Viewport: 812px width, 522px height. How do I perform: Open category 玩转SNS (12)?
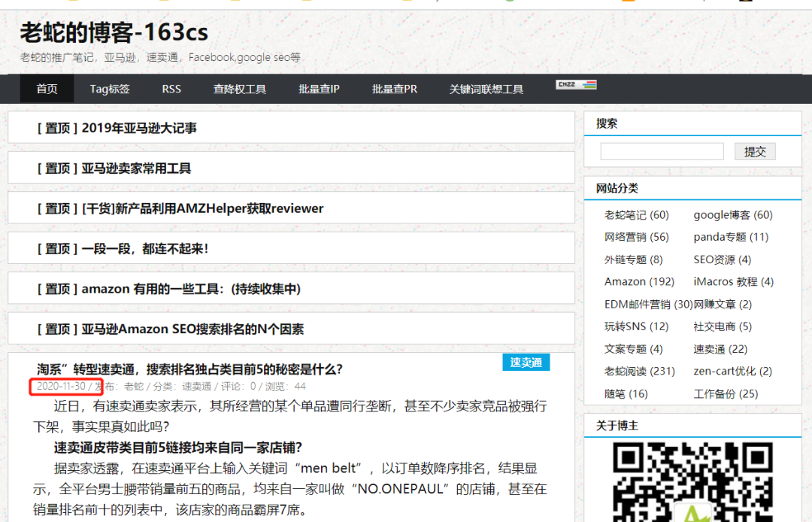pyautogui.click(x=637, y=326)
